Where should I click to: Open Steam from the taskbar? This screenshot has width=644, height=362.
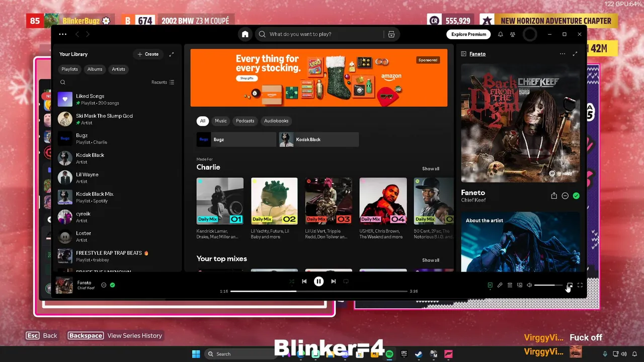click(x=419, y=354)
